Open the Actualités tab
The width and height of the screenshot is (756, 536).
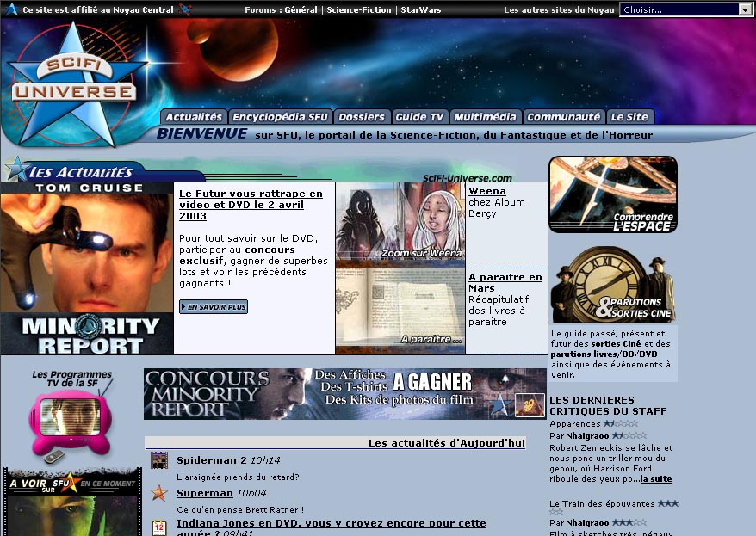[194, 117]
